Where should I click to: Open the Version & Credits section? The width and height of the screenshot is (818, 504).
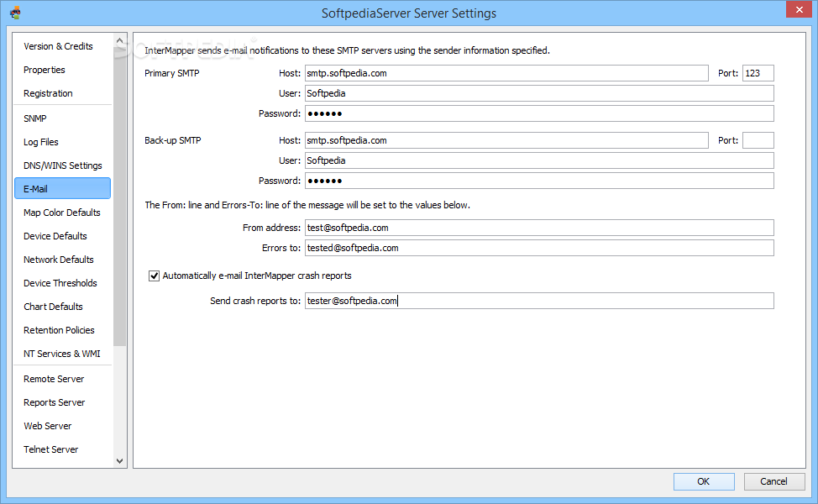pos(58,46)
